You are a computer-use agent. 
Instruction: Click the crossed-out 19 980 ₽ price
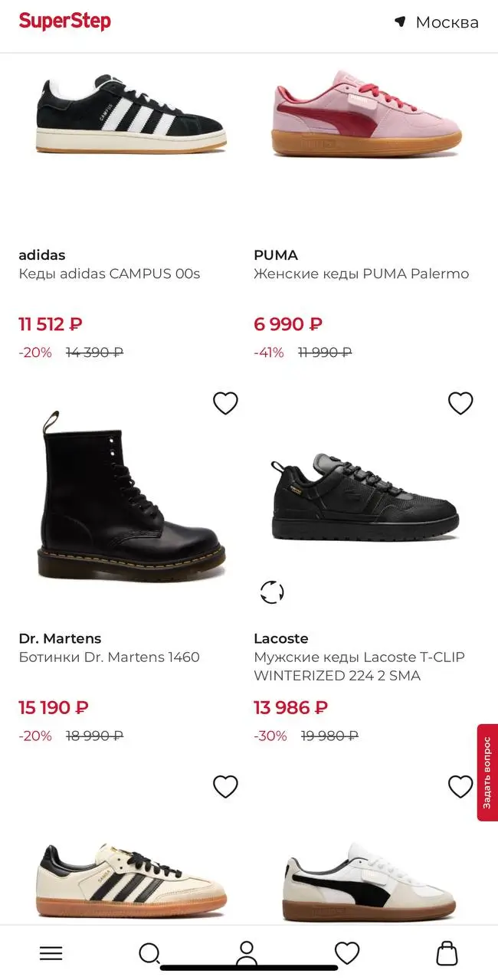[329, 736]
